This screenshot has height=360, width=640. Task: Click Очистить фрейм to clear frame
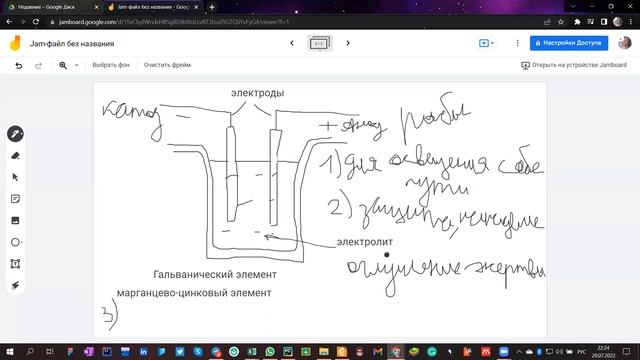coord(167,65)
